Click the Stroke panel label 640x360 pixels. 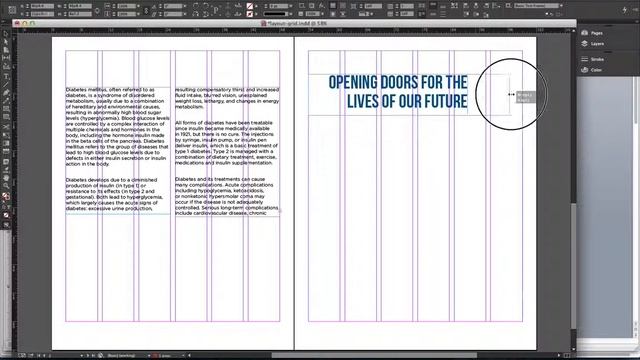(597, 60)
